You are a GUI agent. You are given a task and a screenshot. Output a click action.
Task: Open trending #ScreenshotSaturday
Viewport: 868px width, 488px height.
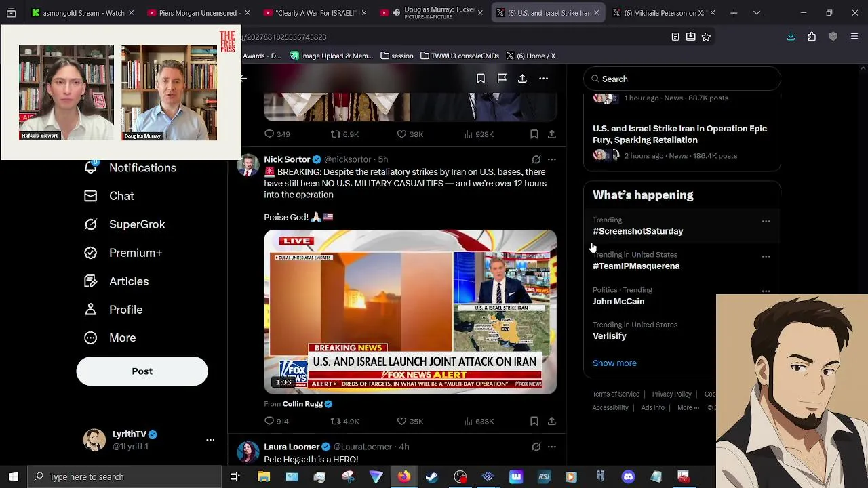pos(637,231)
